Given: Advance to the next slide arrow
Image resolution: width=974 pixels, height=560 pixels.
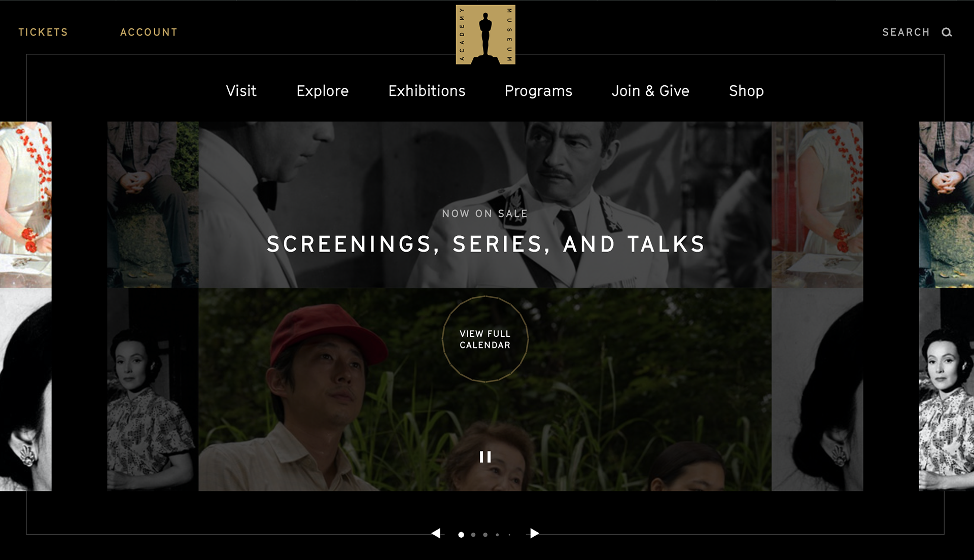Looking at the screenshot, I should coord(534,533).
